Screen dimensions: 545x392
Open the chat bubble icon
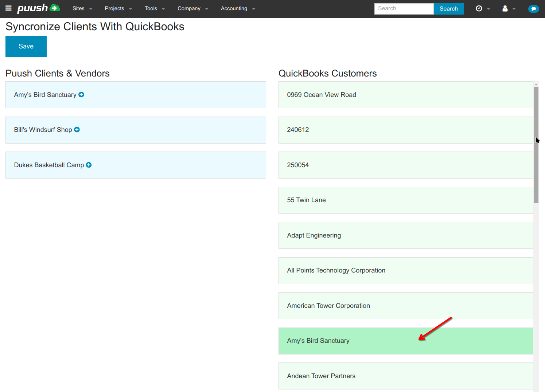click(x=533, y=9)
